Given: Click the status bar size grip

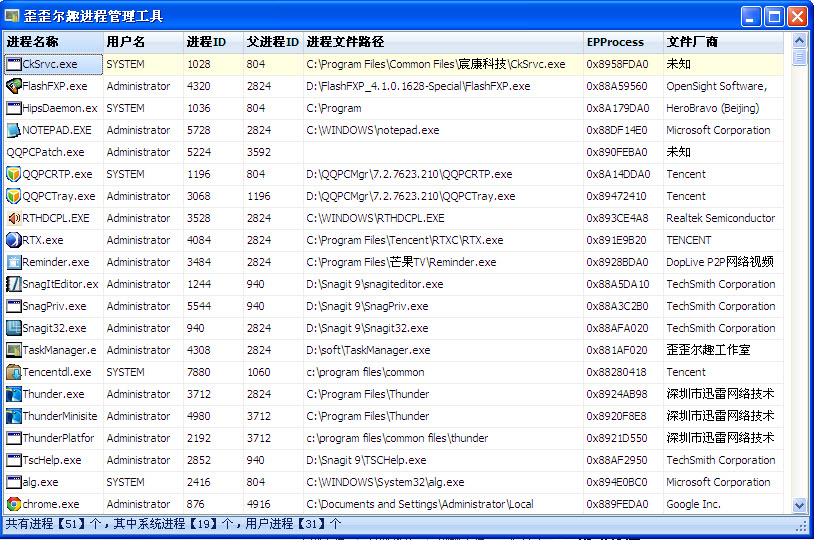Looking at the screenshot, I should [802, 526].
